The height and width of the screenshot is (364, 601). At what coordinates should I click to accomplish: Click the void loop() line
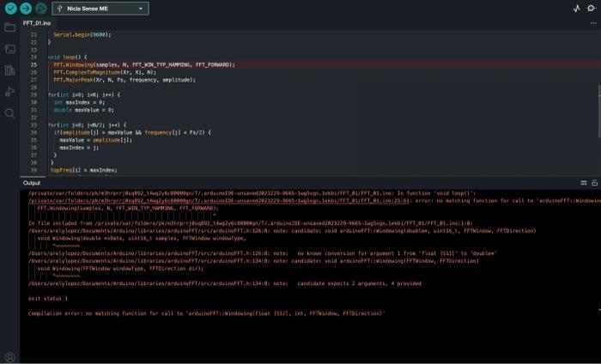click(x=68, y=58)
